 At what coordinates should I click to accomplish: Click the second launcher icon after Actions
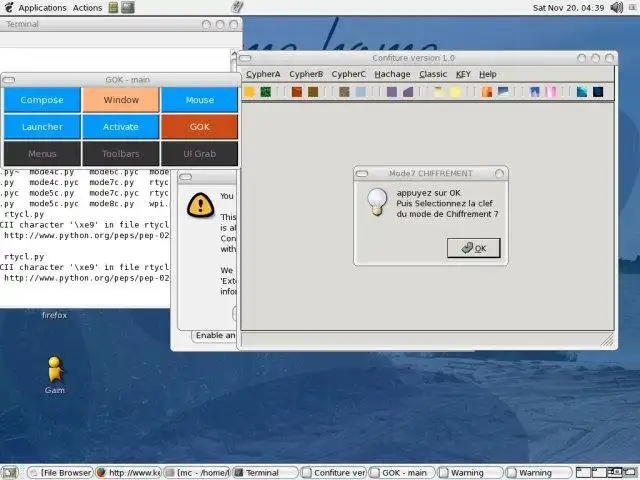tap(128, 7)
